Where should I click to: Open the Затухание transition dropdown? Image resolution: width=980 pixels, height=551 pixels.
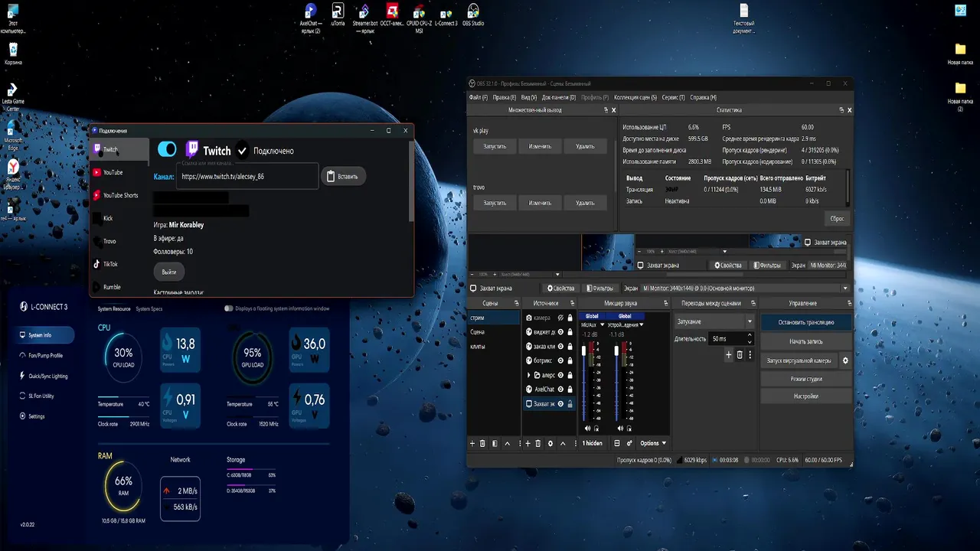[714, 321]
